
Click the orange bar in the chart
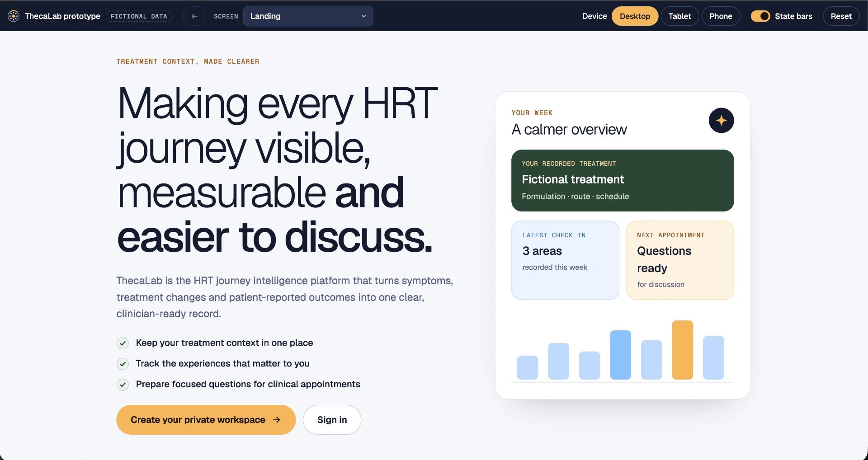coord(682,350)
